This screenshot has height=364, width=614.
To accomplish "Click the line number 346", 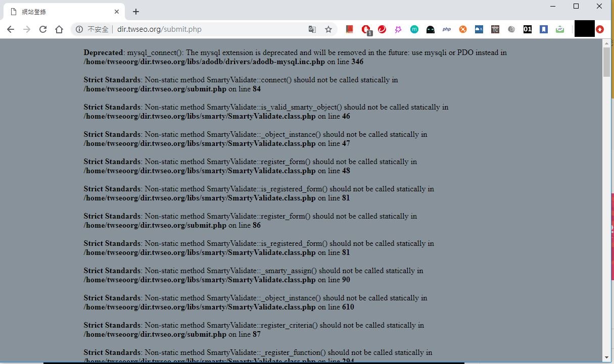I will [357, 62].
